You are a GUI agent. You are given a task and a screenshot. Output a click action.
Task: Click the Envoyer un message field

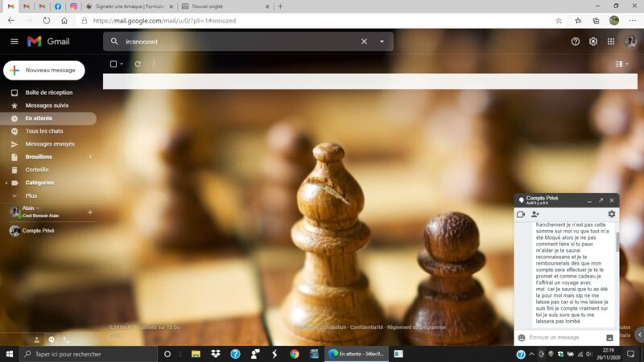565,337
